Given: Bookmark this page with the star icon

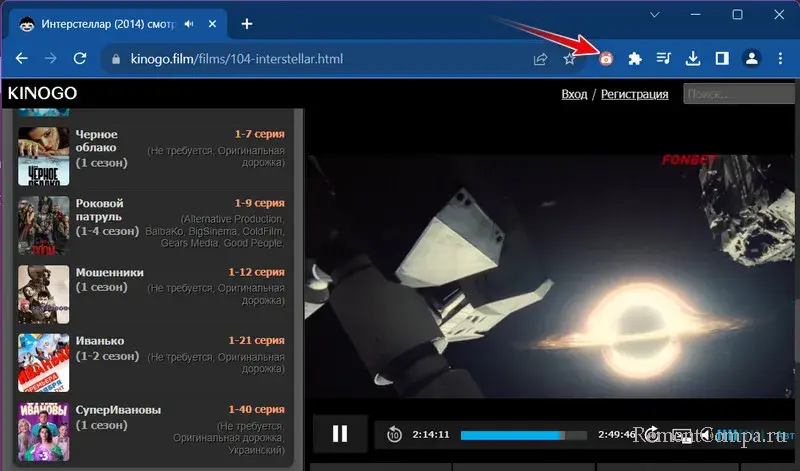Looking at the screenshot, I should [569, 59].
